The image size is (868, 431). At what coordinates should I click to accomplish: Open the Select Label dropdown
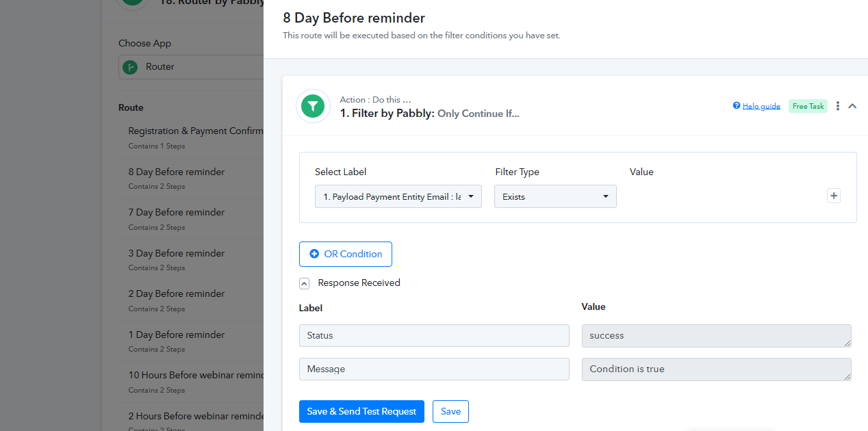tap(398, 196)
